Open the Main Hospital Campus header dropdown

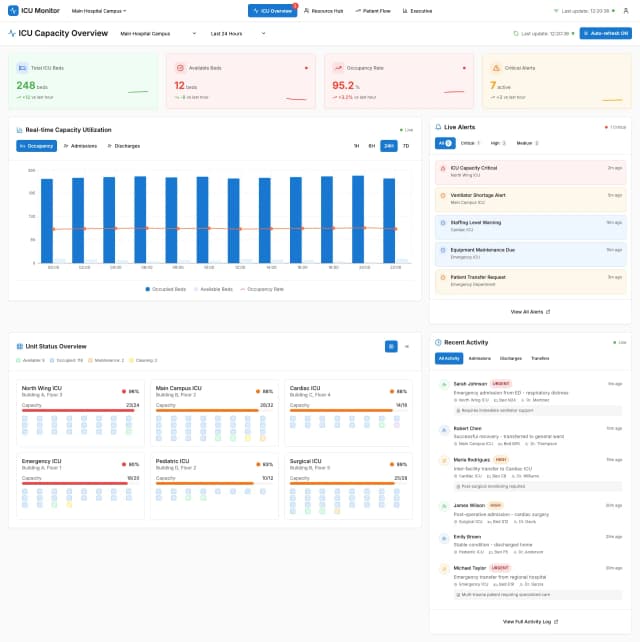coord(99,10)
